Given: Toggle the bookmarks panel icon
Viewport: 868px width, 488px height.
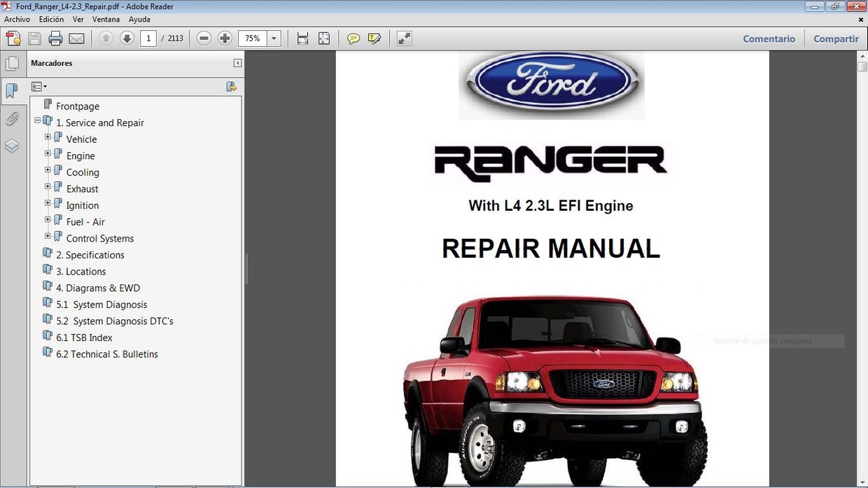Looking at the screenshot, I should point(12,91).
